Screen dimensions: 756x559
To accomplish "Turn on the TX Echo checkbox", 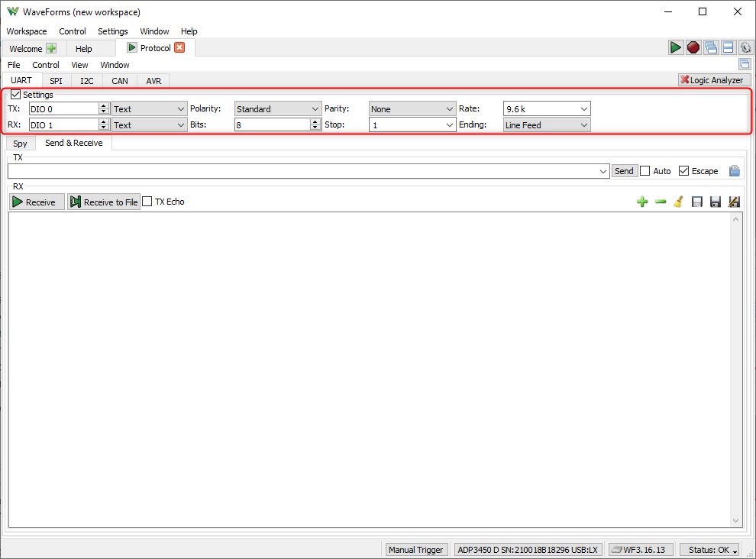I will coord(147,202).
